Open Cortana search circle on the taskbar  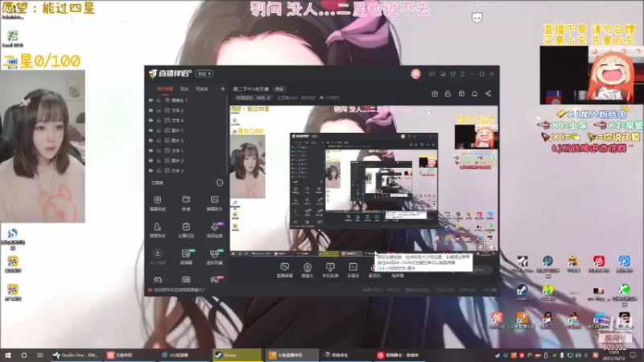[24, 355]
